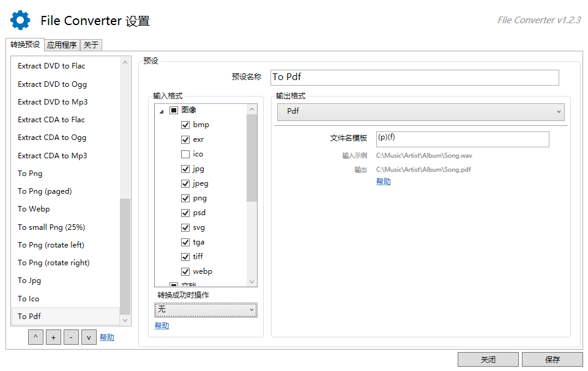This screenshot has width=588, height=371.
Task: Move preset down with v button
Action: pyautogui.click(x=89, y=337)
